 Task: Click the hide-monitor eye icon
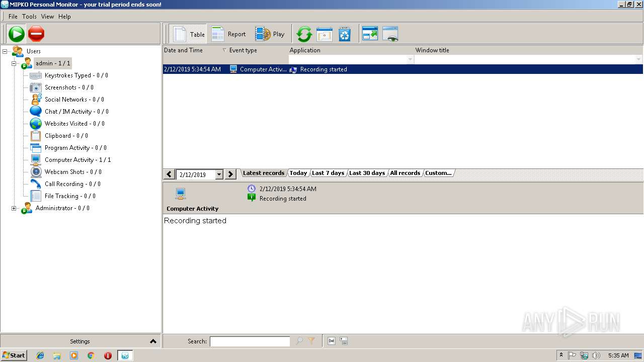tap(390, 34)
